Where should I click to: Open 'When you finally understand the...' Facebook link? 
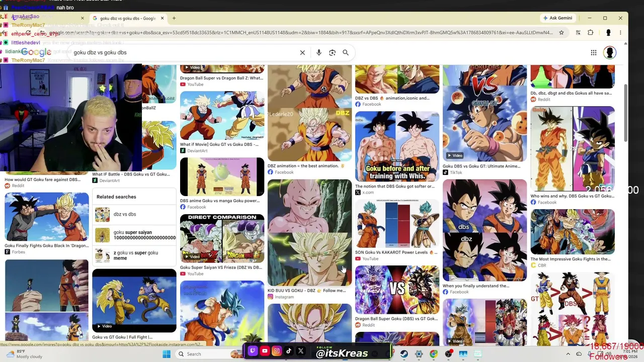[476, 286]
